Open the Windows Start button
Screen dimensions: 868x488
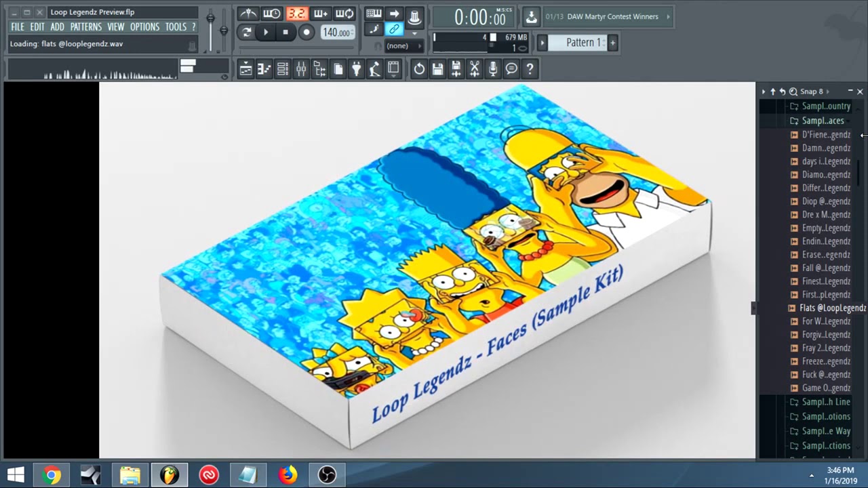click(16, 475)
